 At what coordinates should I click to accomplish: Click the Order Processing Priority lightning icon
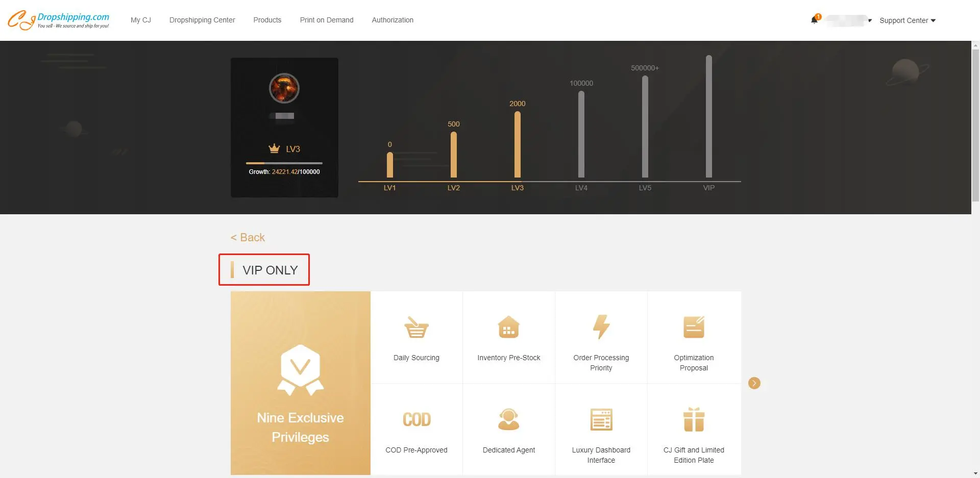click(601, 327)
